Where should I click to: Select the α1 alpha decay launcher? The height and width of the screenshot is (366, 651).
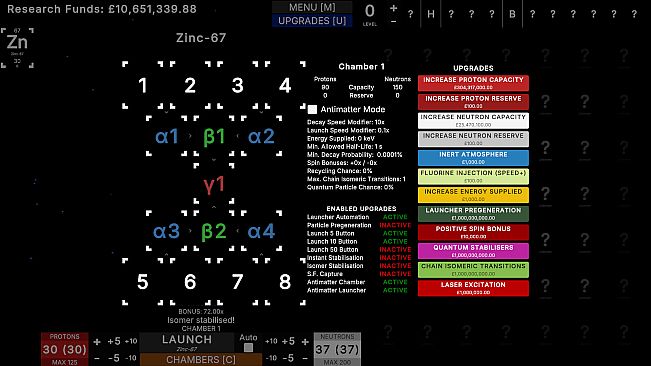click(x=166, y=136)
